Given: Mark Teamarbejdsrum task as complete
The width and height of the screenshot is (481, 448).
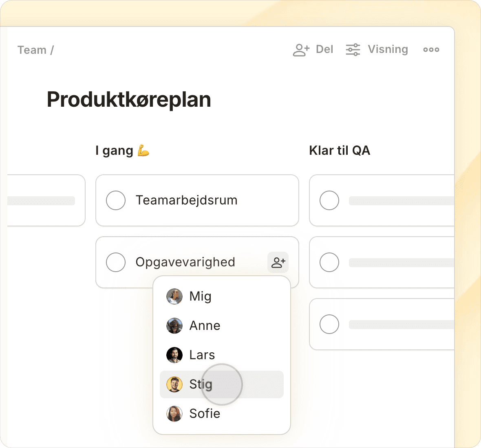Looking at the screenshot, I should pos(116,200).
